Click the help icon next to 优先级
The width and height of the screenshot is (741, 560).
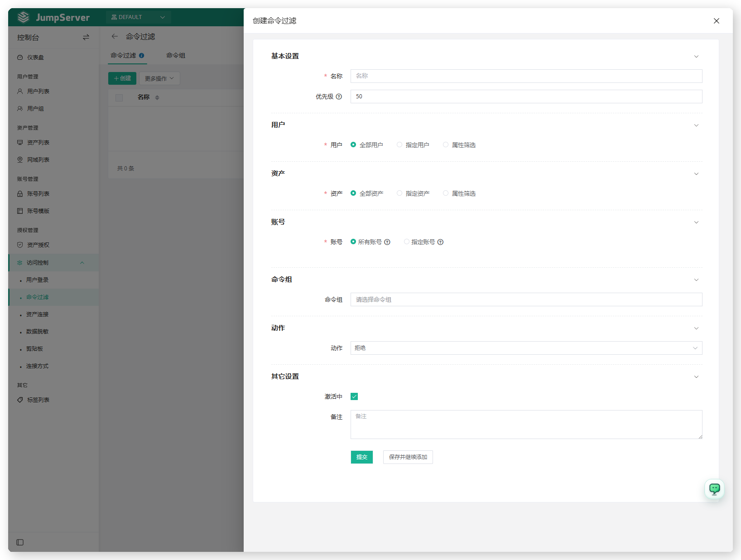[339, 97]
